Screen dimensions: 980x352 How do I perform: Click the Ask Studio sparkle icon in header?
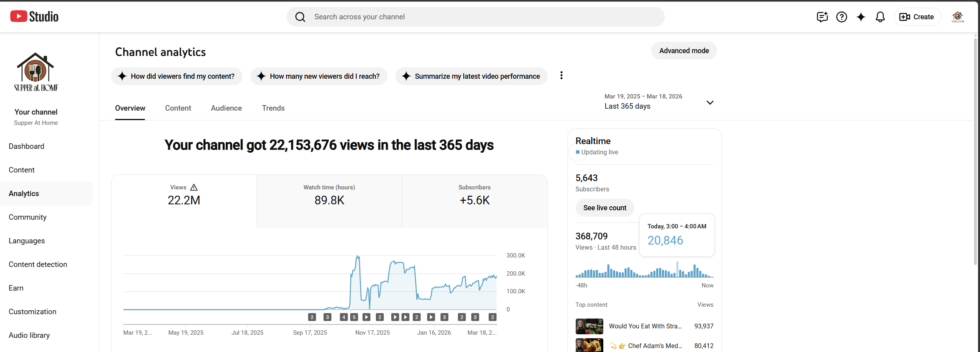click(861, 17)
